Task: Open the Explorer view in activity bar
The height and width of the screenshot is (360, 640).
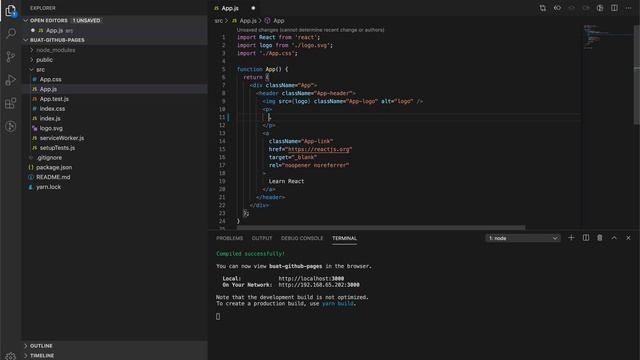Action: (x=11, y=11)
